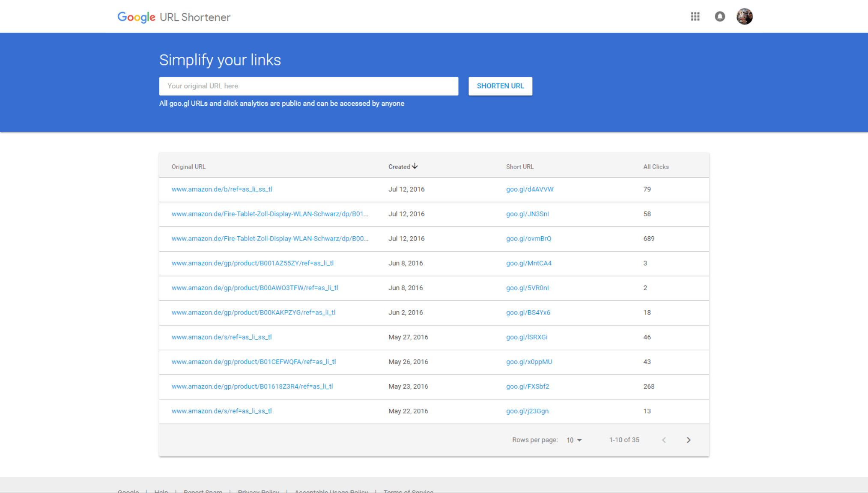Open goo.gl/j23Ggn short link
The image size is (868, 493).
pos(527,411)
